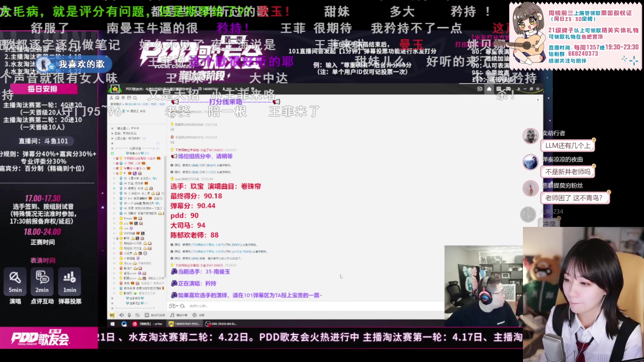Viewport: 644px width, 362px height.
Task: Click the 录音 label in bottom bar
Action: [202, 315]
